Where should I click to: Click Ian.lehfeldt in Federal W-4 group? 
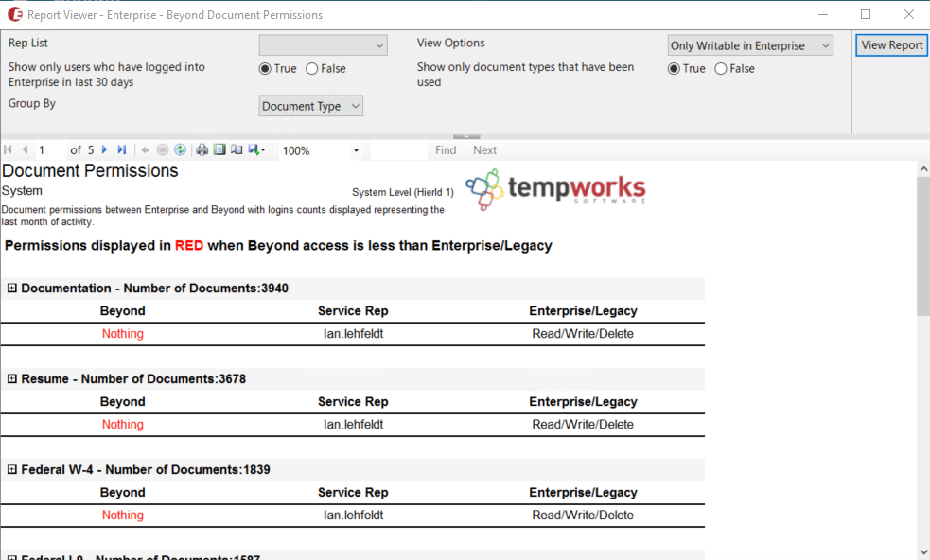pyautogui.click(x=353, y=516)
